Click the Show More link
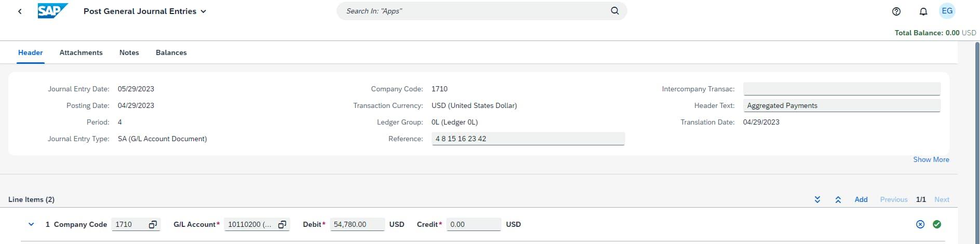 point(931,159)
